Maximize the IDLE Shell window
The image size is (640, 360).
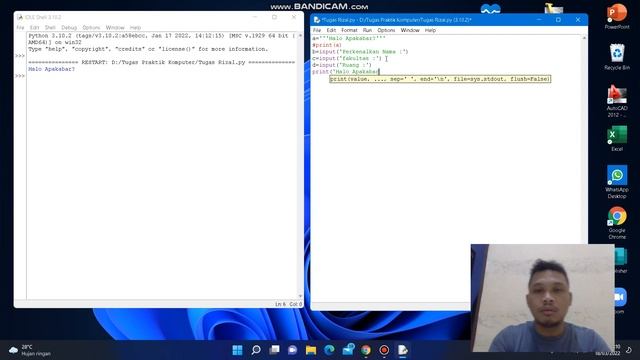(274, 17)
